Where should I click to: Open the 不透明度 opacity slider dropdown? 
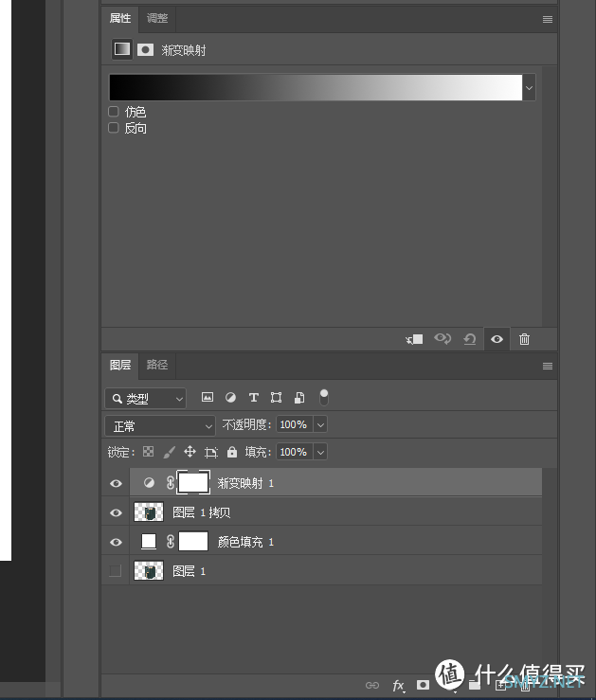point(320,424)
